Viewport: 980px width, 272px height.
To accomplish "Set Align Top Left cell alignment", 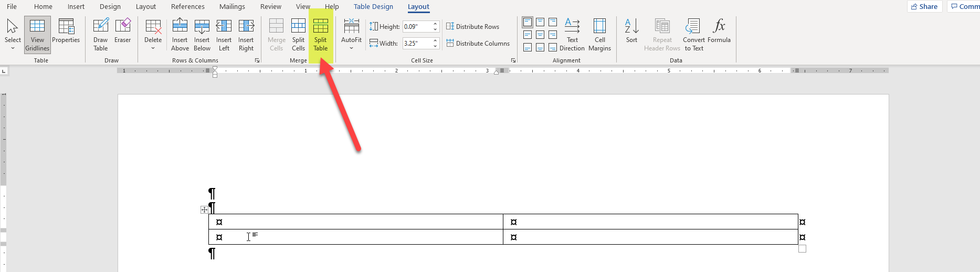I will (x=528, y=22).
